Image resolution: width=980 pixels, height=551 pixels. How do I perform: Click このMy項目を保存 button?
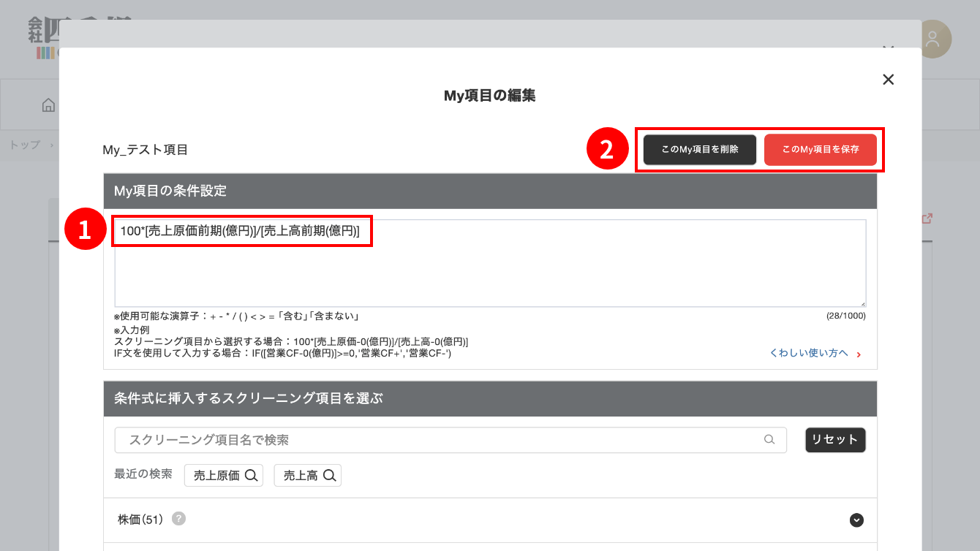821,149
